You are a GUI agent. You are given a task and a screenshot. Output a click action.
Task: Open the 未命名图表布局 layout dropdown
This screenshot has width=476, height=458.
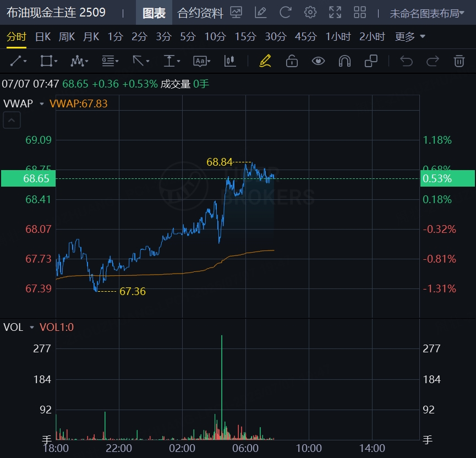pos(427,13)
